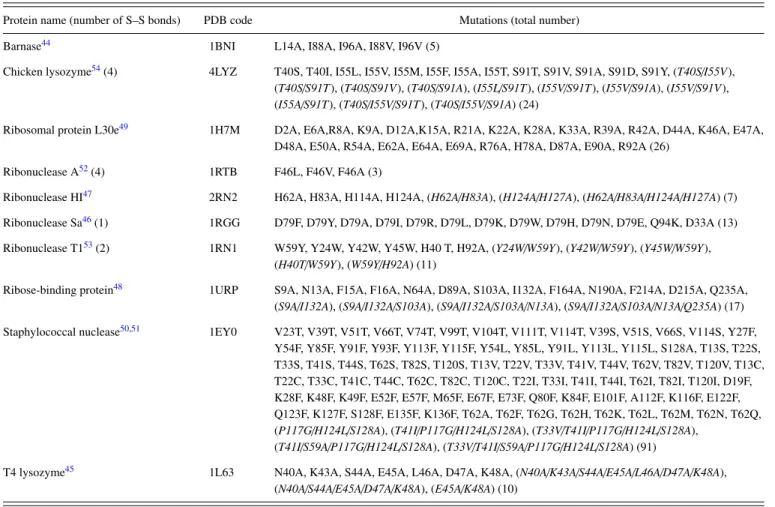
Task: Open reference 54 beside Chicken lysozyme
Action: point(96,68)
